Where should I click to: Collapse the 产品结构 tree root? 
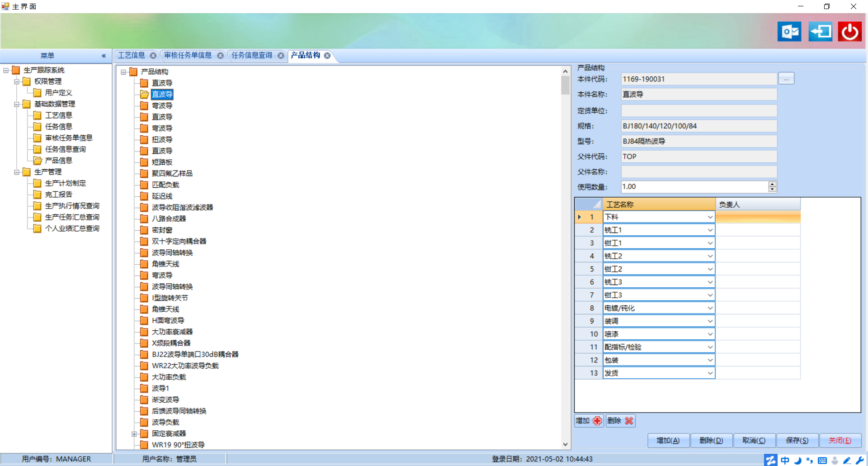123,72
